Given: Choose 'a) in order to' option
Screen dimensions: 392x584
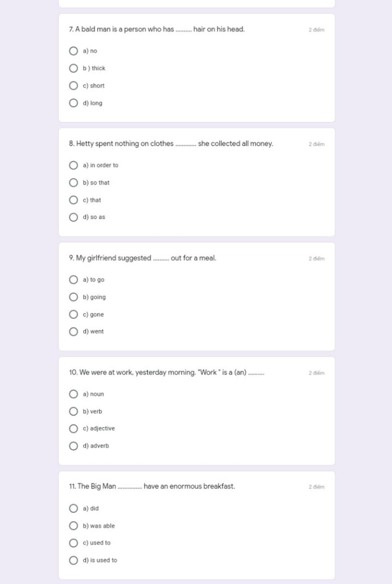Looking at the screenshot, I should click(x=73, y=165).
